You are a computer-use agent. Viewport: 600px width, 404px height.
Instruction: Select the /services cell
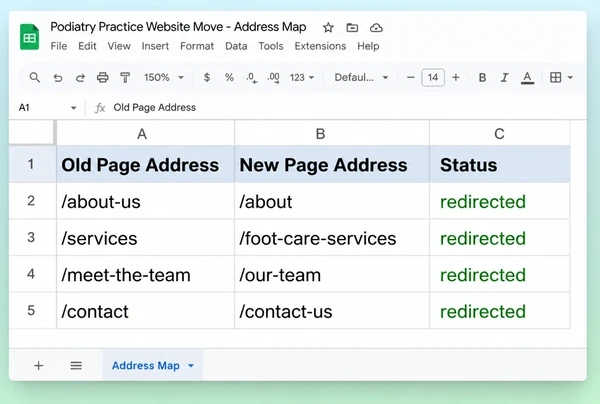click(x=145, y=238)
